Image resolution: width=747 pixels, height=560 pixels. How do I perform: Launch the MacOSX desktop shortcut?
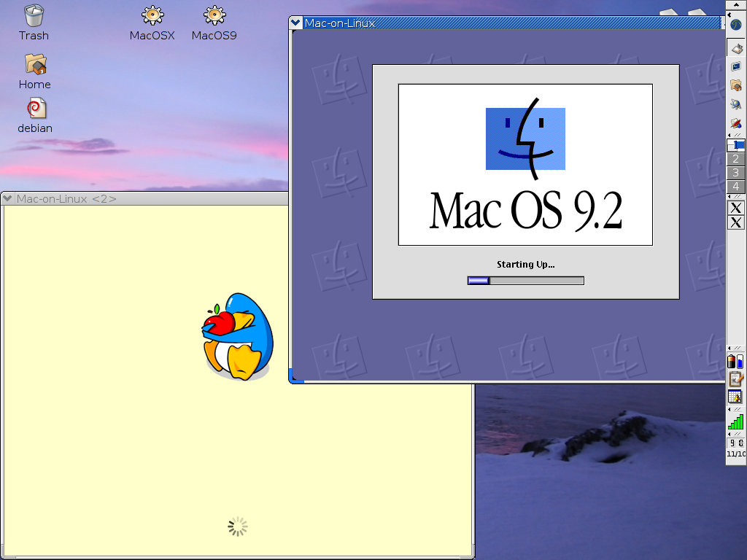click(152, 23)
